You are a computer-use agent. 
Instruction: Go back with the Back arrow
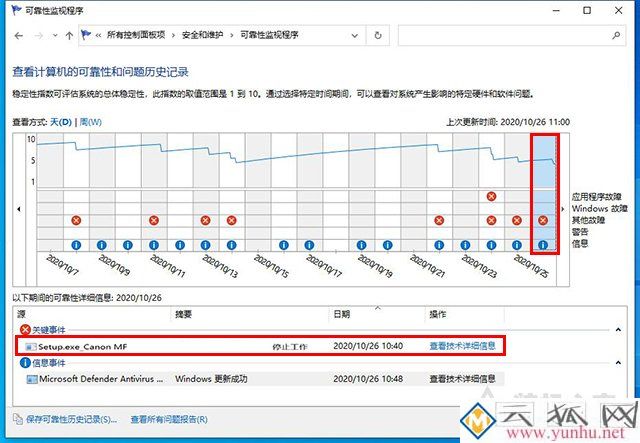19,36
